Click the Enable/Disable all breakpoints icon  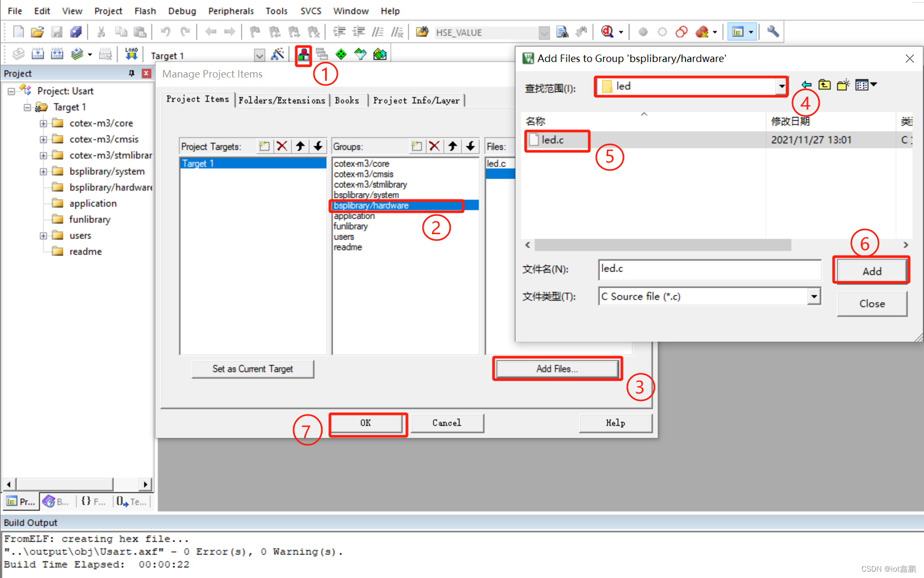(662, 32)
